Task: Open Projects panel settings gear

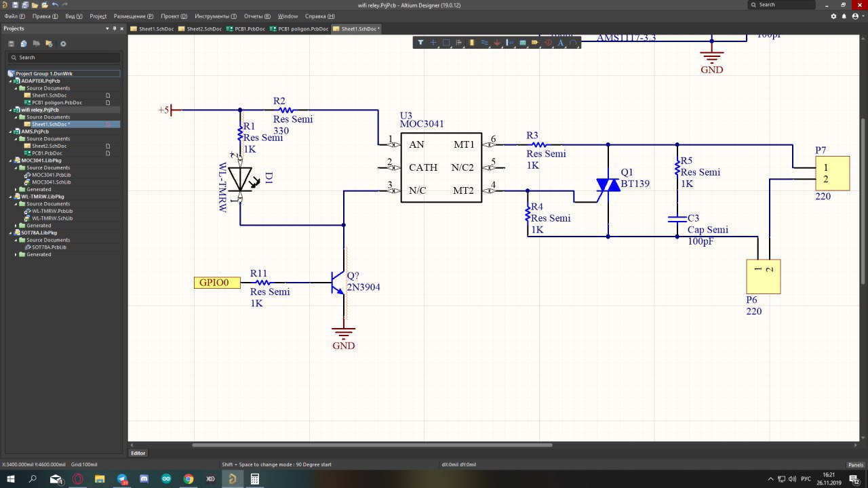Action: tap(63, 44)
